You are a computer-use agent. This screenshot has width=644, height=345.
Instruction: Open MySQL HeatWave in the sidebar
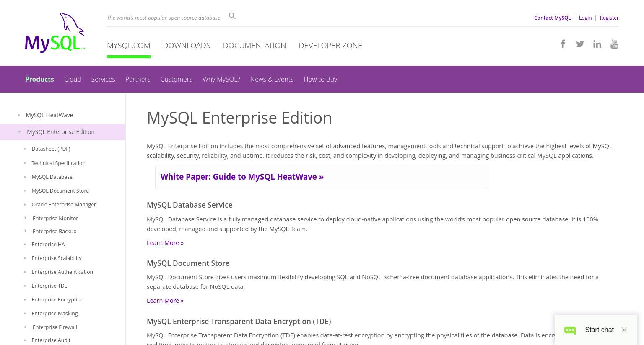point(49,115)
